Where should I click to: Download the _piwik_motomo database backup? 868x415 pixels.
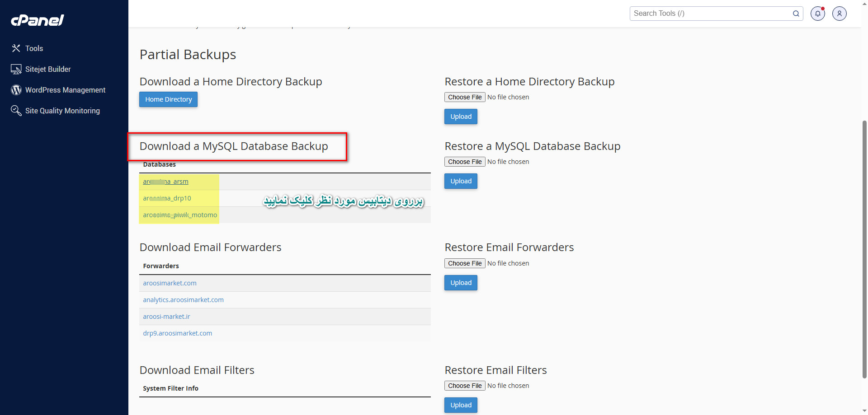[179, 214]
